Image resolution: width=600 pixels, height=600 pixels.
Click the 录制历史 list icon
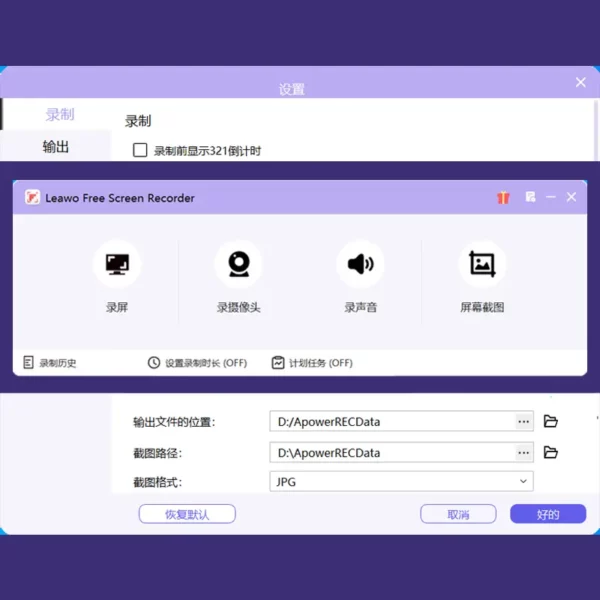tap(28, 362)
